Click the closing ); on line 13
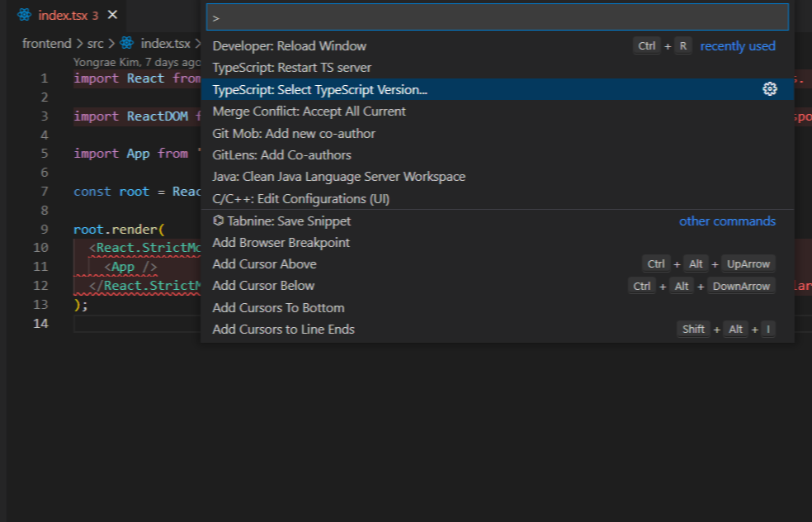 pyautogui.click(x=81, y=305)
